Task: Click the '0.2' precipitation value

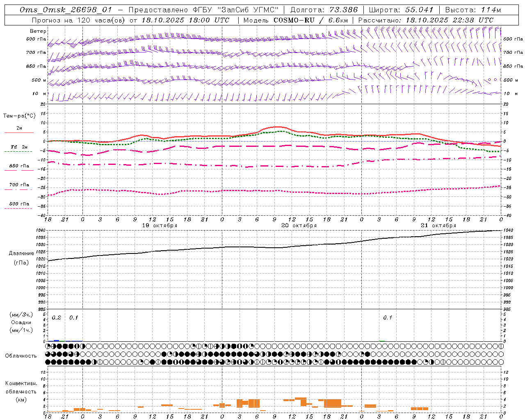Action: (x=57, y=318)
